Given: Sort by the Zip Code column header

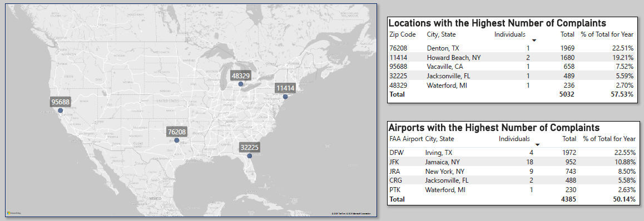Looking at the screenshot, I should click(403, 34).
